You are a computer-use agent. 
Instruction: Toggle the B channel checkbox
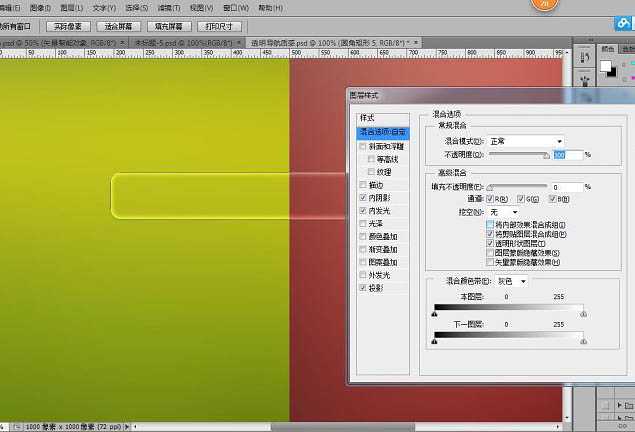pyautogui.click(x=552, y=199)
